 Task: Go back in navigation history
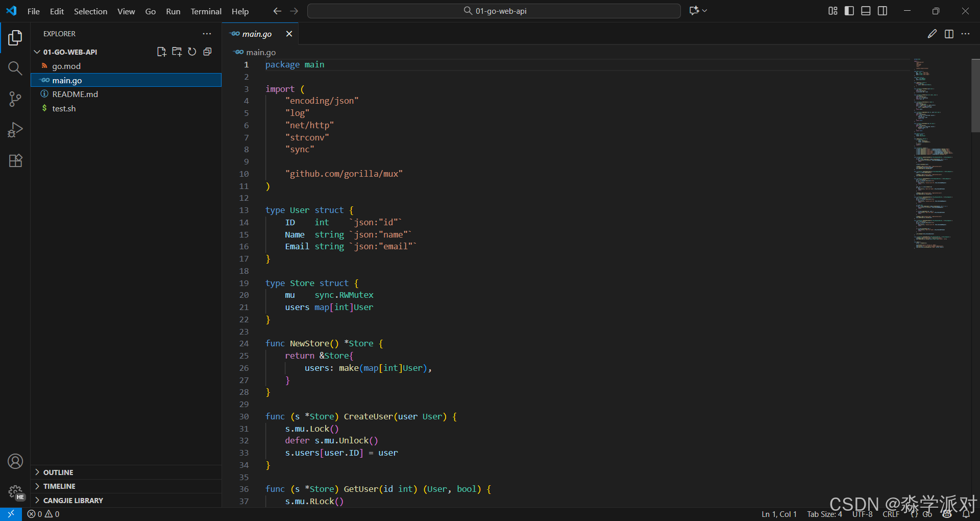pyautogui.click(x=277, y=11)
